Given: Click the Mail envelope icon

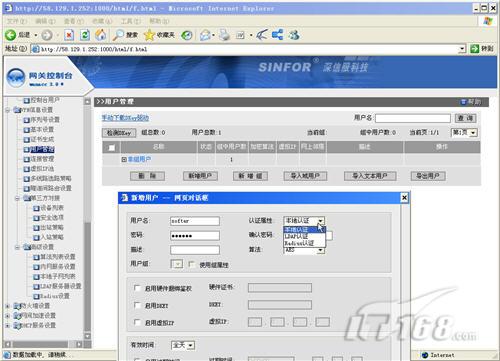Looking at the screenshot, I should pos(205,35).
